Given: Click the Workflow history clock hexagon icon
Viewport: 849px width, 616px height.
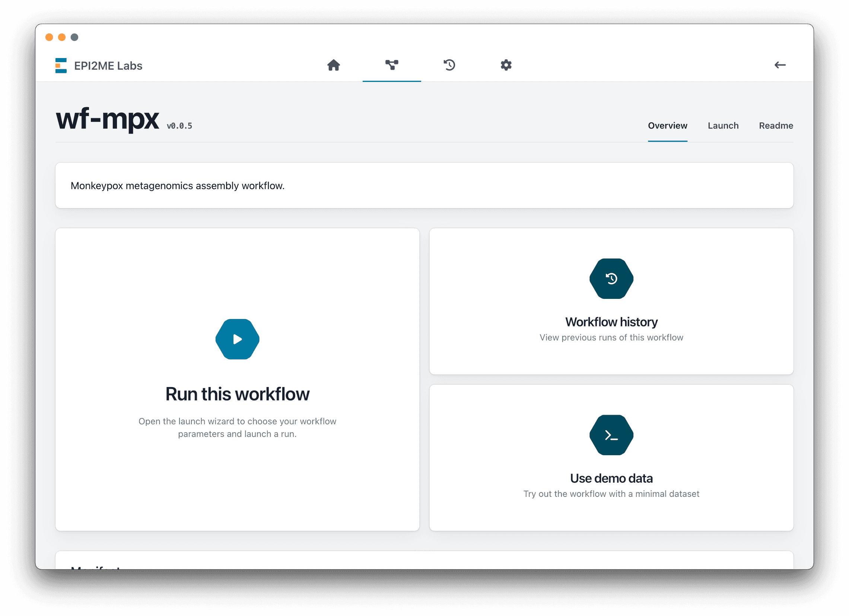Looking at the screenshot, I should [x=611, y=278].
